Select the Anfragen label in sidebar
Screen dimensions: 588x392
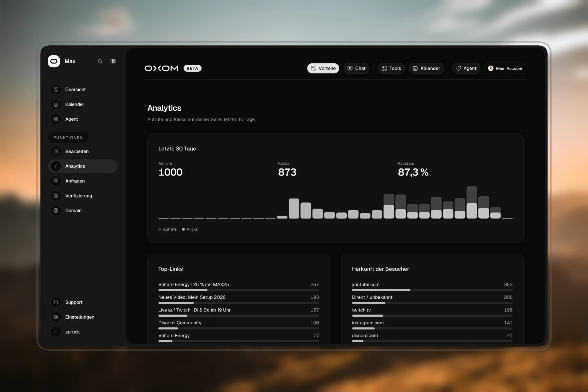click(x=75, y=181)
